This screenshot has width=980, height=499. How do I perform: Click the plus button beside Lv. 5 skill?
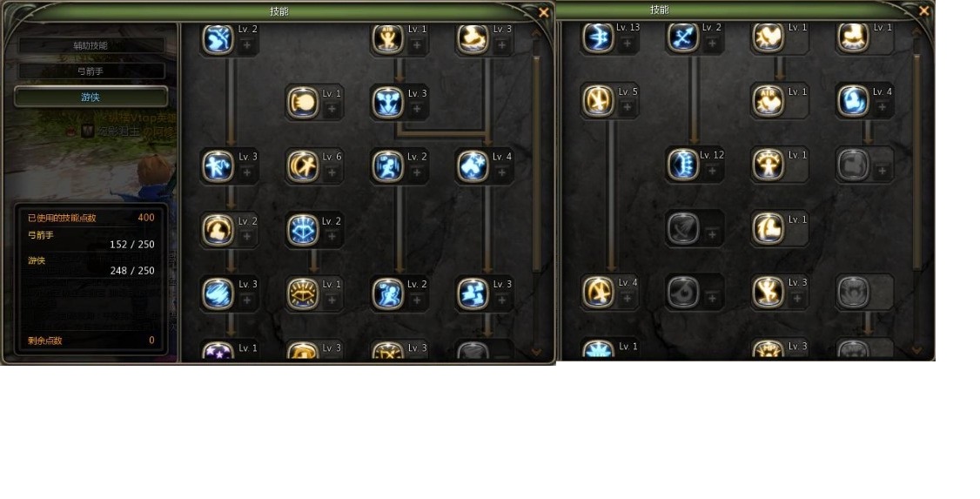[627, 107]
